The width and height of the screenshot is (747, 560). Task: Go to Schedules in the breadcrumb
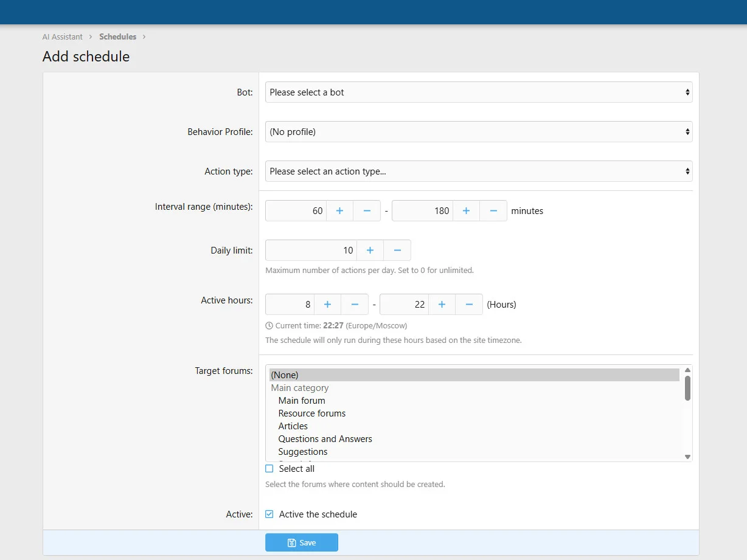click(118, 36)
